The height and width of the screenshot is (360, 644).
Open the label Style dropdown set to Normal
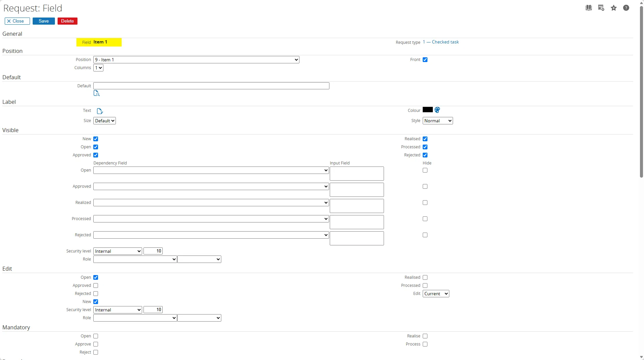point(438,121)
